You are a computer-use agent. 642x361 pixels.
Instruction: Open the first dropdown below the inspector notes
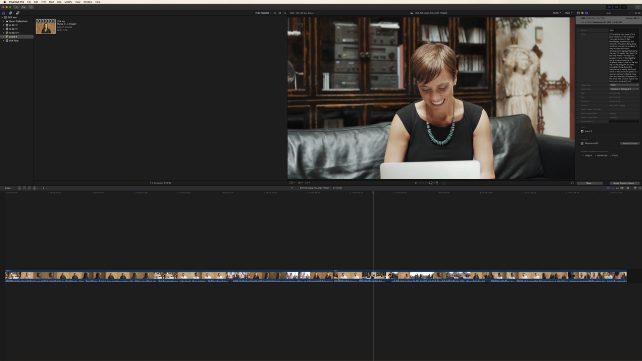(624, 85)
